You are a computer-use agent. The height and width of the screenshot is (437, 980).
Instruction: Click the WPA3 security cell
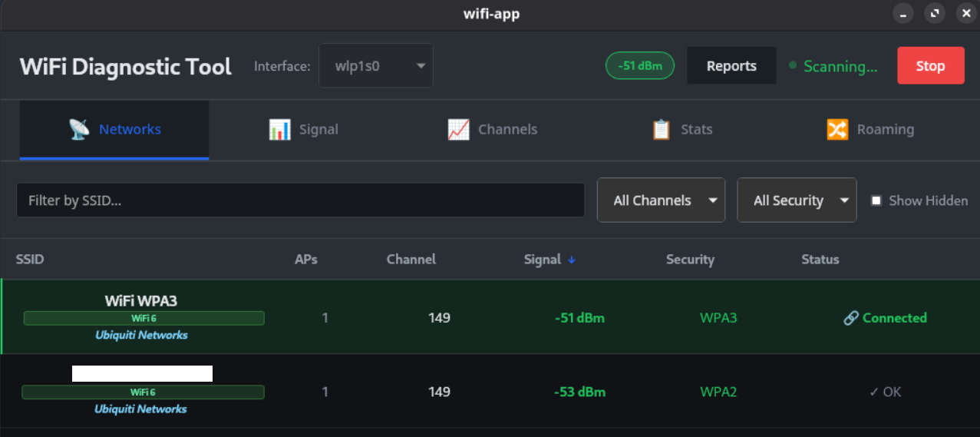[x=718, y=318]
